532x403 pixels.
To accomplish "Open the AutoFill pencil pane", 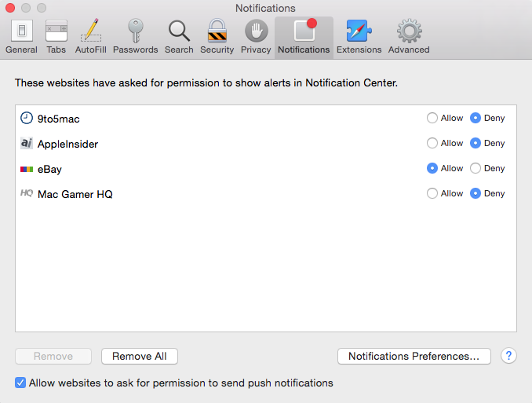I will [90, 37].
